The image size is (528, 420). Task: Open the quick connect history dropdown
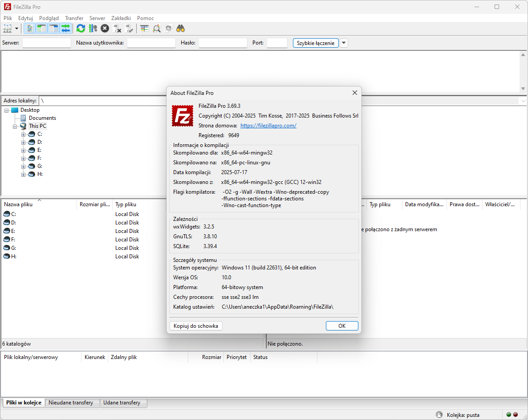(x=344, y=43)
